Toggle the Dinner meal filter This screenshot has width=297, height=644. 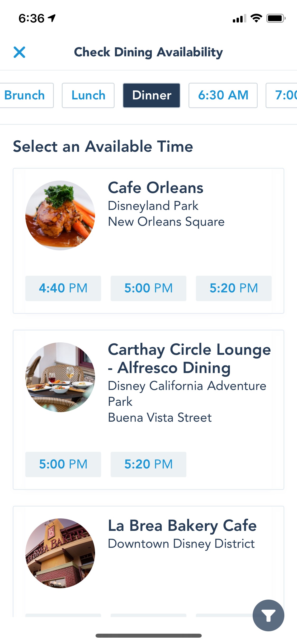pyautogui.click(x=152, y=95)
